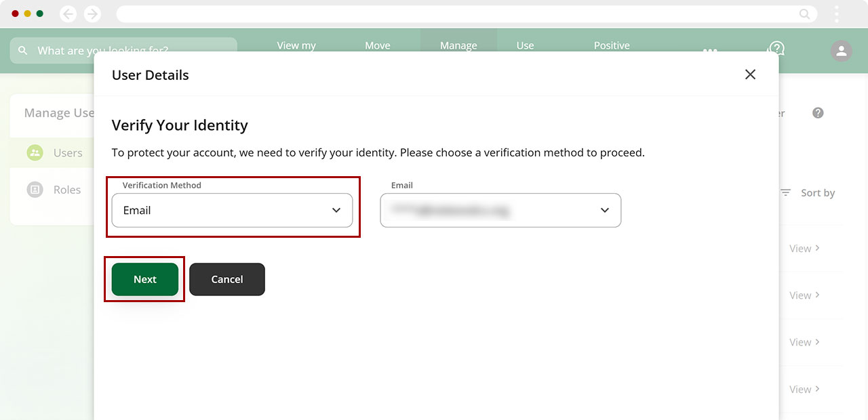Screen dimensions: 868x420
Task: Open the user profile avatar
Action: pos(842,51)
